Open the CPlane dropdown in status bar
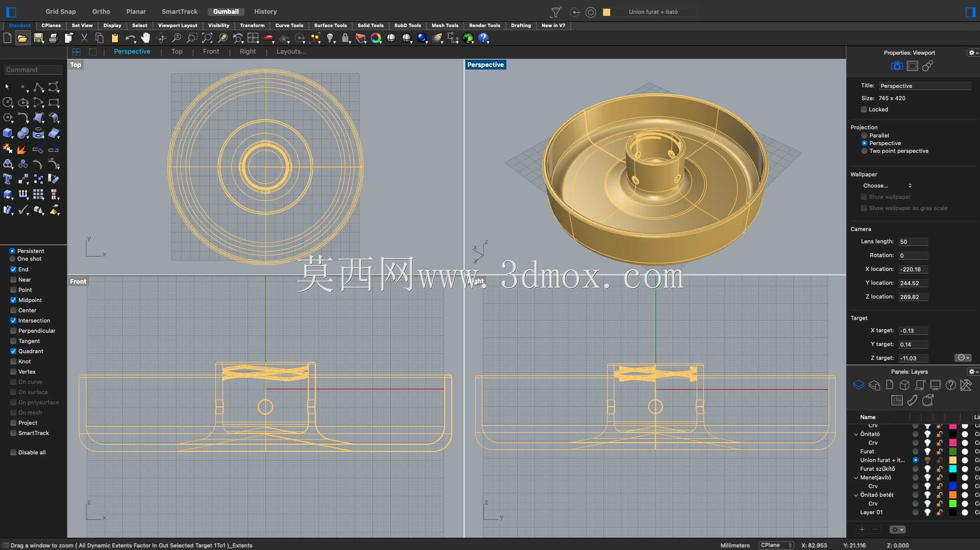This screenshot has height=550, width=980. click(776, 545)
